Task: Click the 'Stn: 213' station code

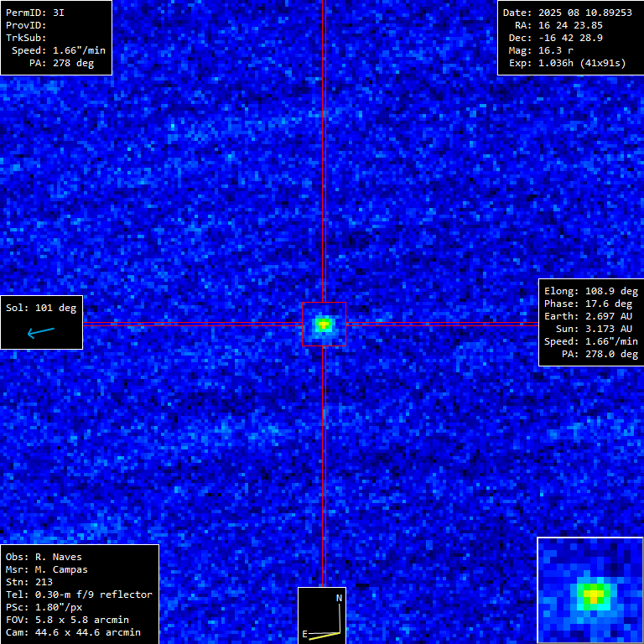Action: pos(29,582)
